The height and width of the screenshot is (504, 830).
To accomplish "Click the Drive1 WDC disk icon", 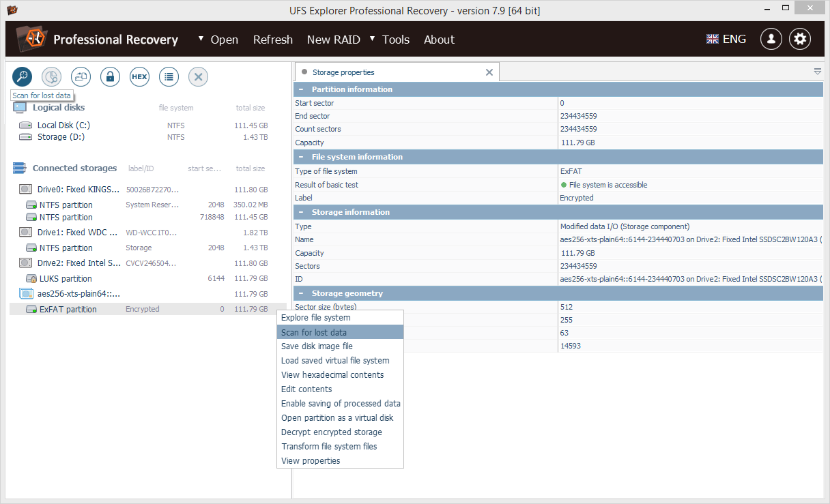I will tap(25, 232).
